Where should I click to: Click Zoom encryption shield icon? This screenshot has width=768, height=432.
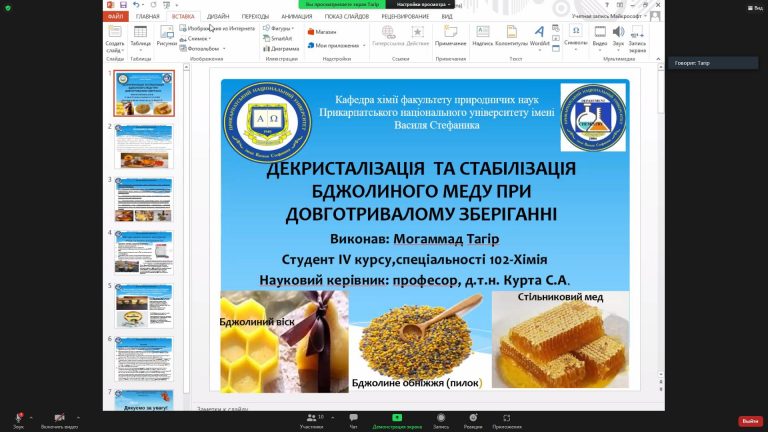8,8
